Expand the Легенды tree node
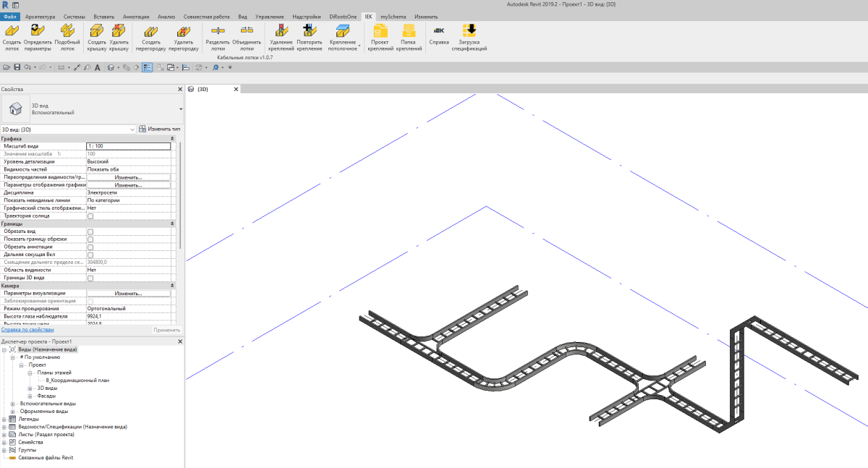The image size is (868, 468). 4,419
